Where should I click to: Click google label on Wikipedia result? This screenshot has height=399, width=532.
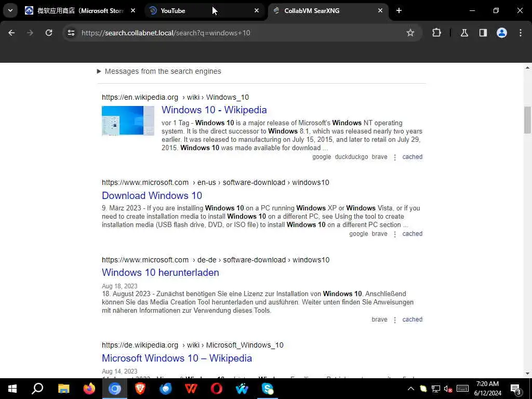point(321,157)
